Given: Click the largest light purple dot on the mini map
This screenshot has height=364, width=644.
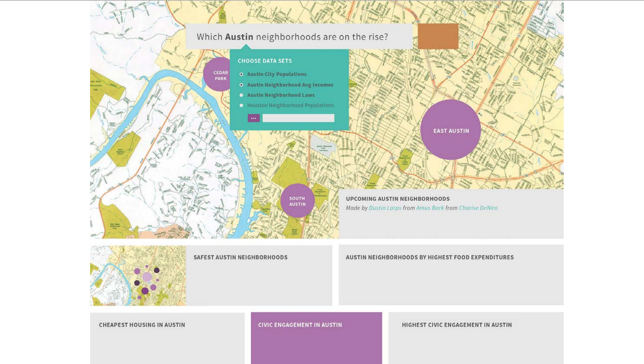Looking at the screenshot, I should tap(147, 276).
